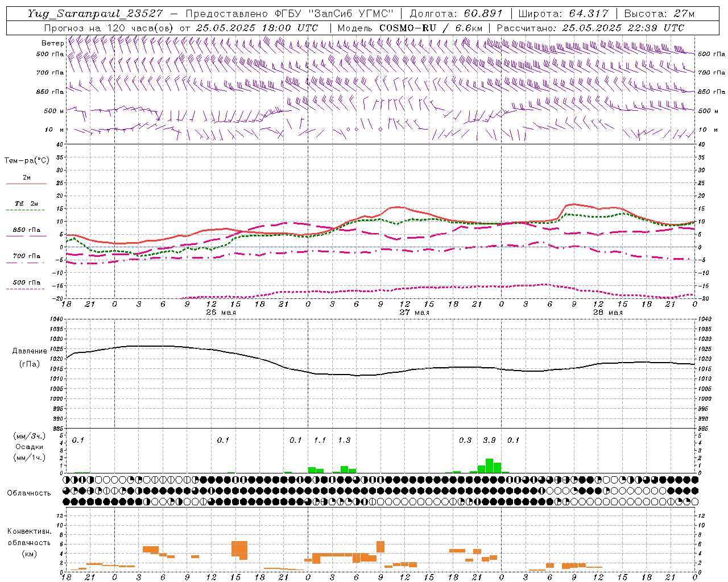728x582 pixels.
Task: Click the Td 2м dew point legend label
Action: click(27, 203)
